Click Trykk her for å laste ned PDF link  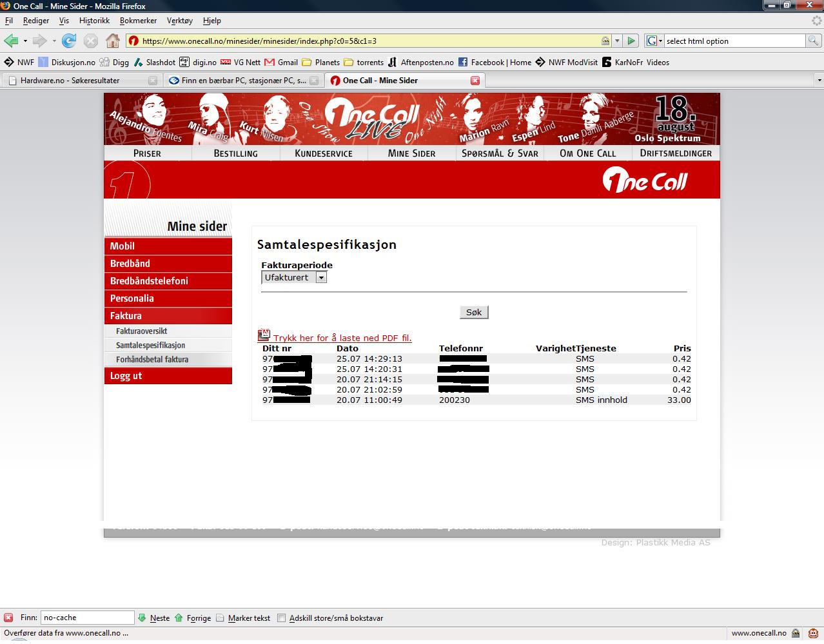tap(342, 338)
